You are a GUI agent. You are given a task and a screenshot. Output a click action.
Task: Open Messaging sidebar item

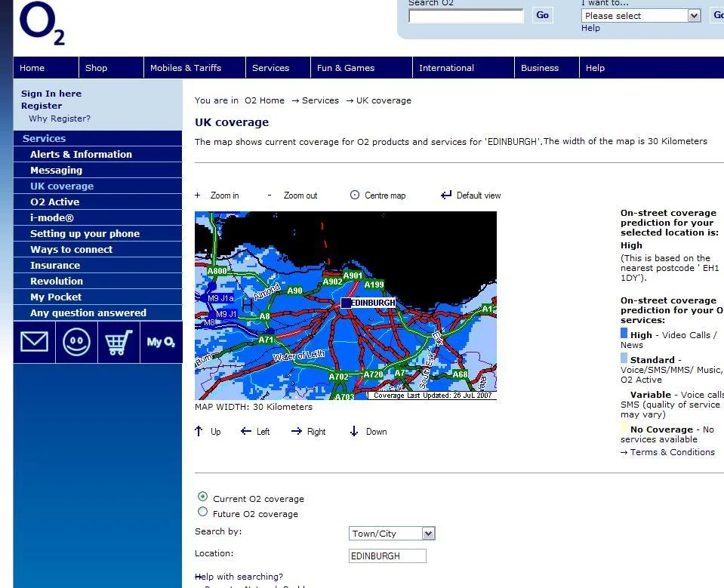coord(98,171)
